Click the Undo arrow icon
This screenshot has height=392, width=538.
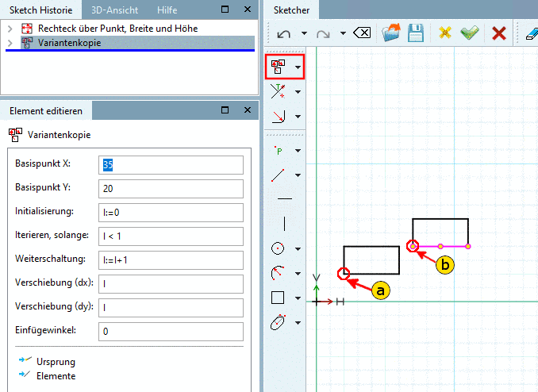(x=284, y=33)
